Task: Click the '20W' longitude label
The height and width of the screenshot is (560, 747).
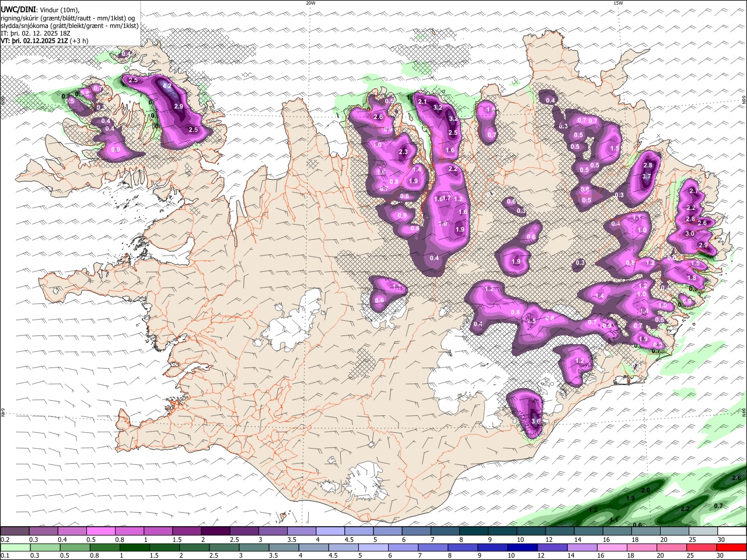Action: [310, 3]
